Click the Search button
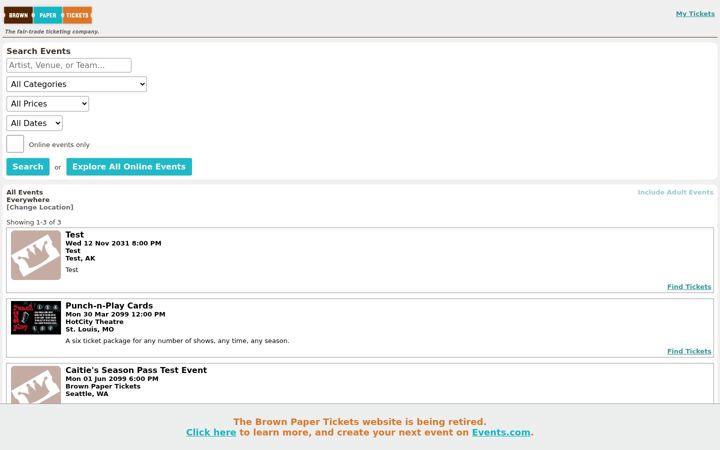 [28, 167]
